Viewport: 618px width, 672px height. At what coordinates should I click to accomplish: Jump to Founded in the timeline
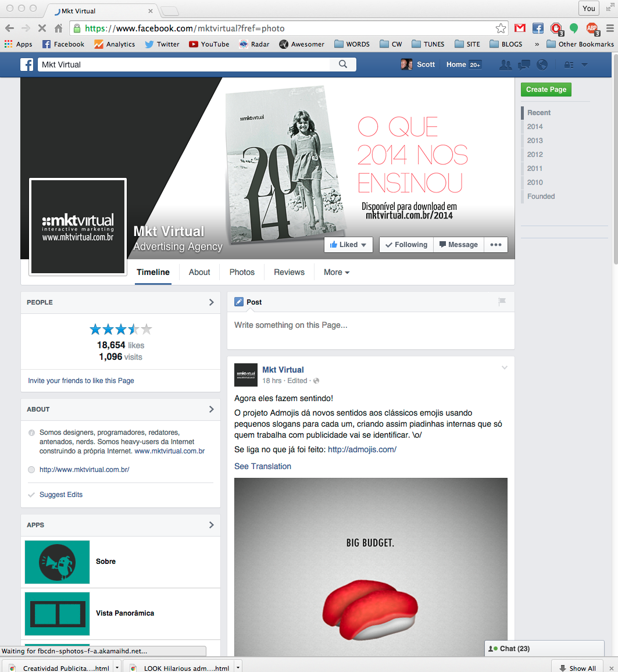click(541, 196)
